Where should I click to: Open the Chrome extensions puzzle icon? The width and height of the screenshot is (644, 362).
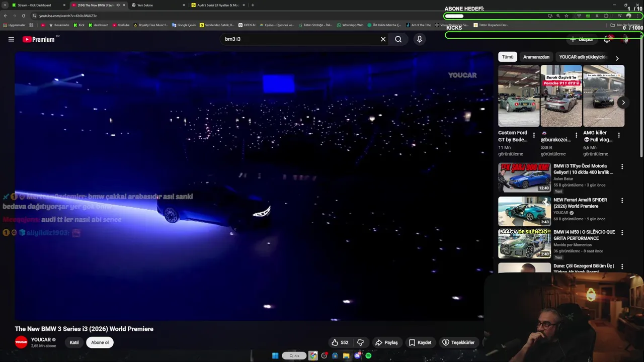tap(606, 16)
